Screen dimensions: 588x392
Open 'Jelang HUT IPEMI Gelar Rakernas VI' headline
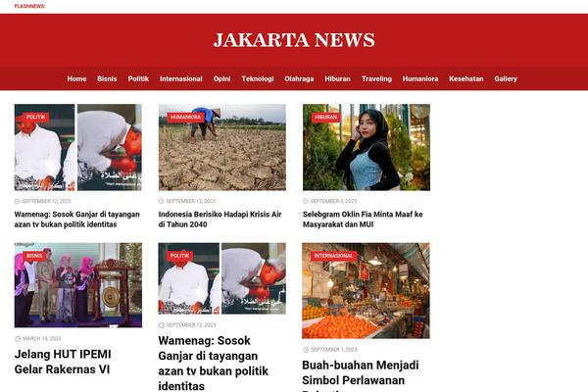point(63,362)
